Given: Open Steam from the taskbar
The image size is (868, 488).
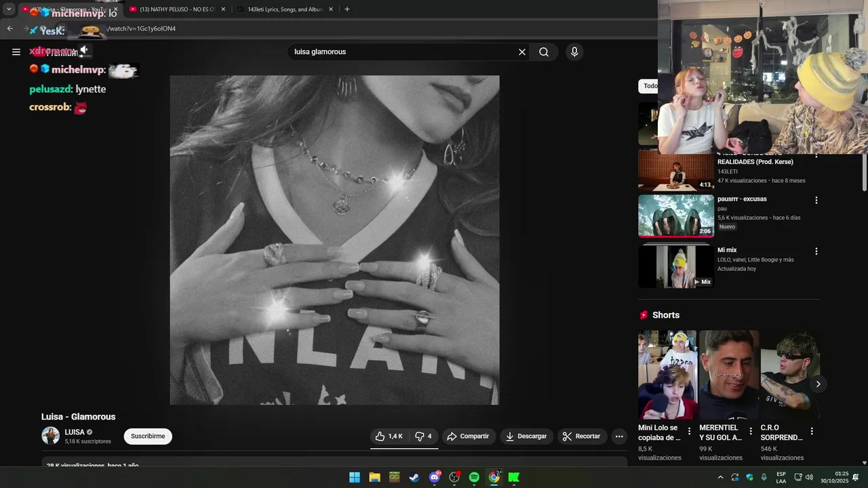Looking at the screenshot, I should click(x=414, y=477).
